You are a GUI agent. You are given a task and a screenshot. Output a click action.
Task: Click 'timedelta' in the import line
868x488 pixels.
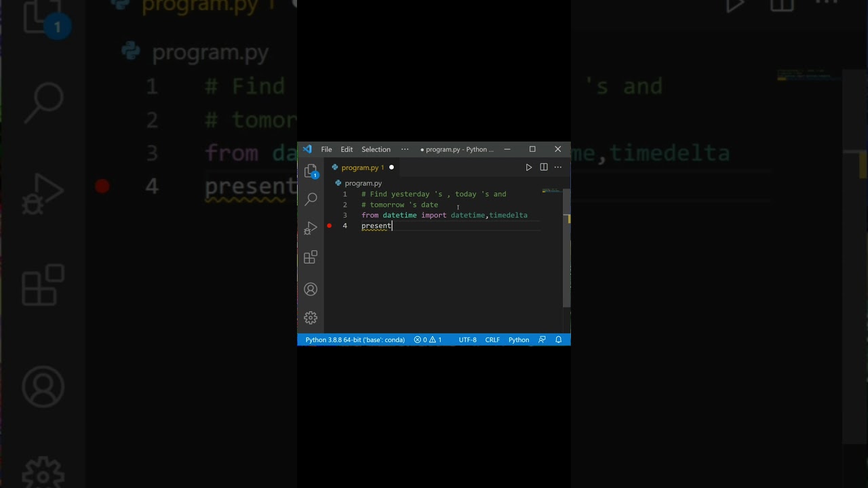[508, 215]
